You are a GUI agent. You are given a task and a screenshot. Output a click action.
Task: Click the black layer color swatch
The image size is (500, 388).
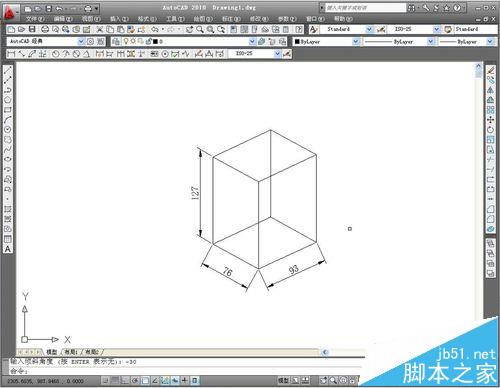pyautogui.click(x=155, y=42)
